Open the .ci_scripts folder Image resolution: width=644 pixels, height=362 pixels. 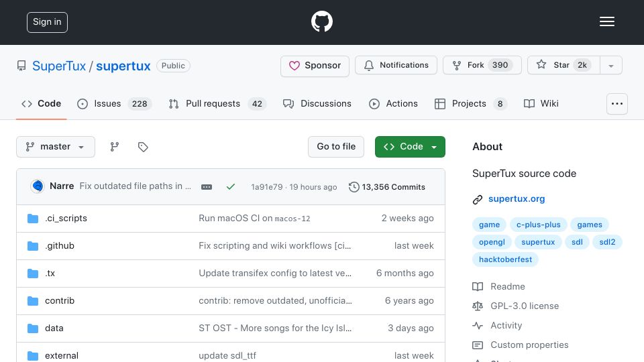click(66, 219)
